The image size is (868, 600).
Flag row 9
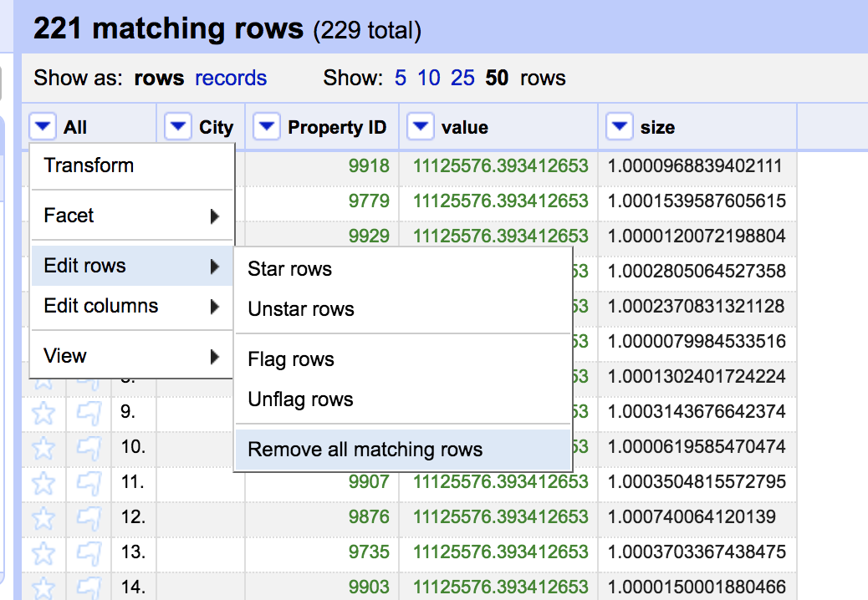[x=89, y=413]
